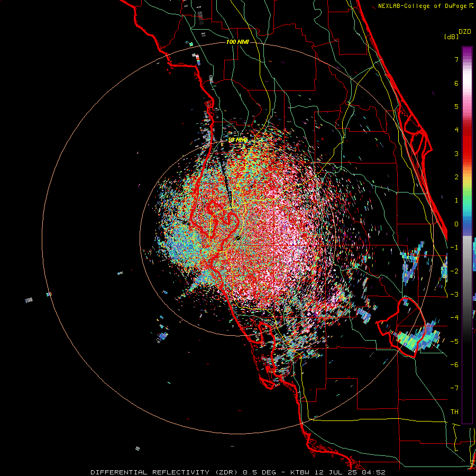The width and height of the screenshot is (476, 476).
Task: Click the 50 NMI range ring label
Action: pyautogui.click(x=237, y=140)
